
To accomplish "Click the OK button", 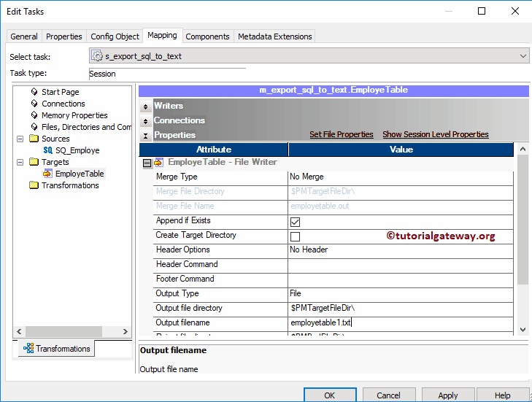I will pos(330,395).
